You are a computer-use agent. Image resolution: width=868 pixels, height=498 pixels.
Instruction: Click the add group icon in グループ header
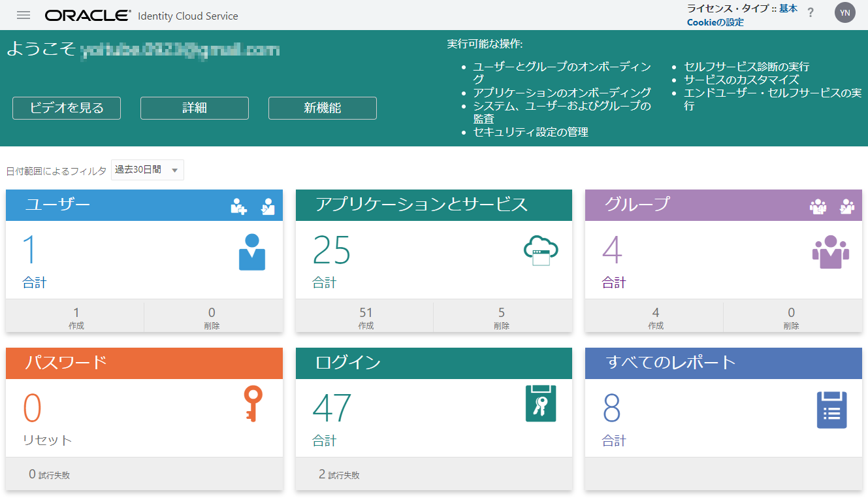tap(818, 207)
